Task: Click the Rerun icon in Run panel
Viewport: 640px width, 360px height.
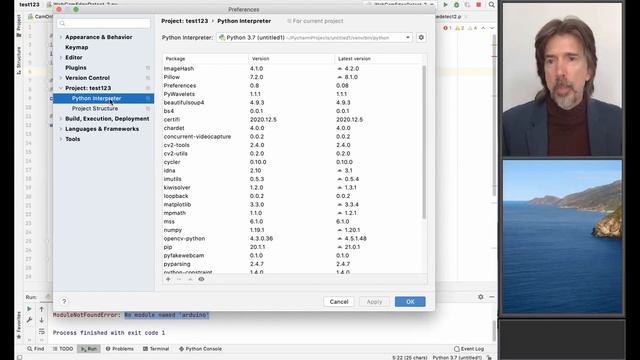Action: [29, 309]
